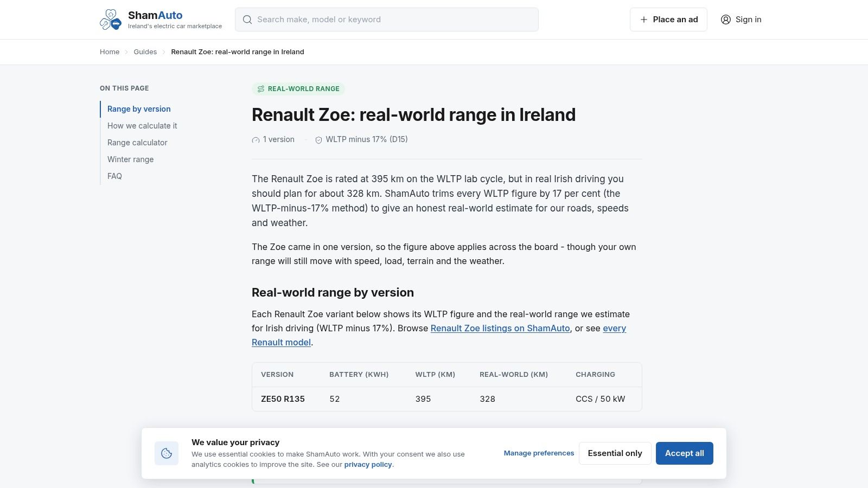Click the 1 version label
This screenshot has height=488, width=868.
[279, 139]
